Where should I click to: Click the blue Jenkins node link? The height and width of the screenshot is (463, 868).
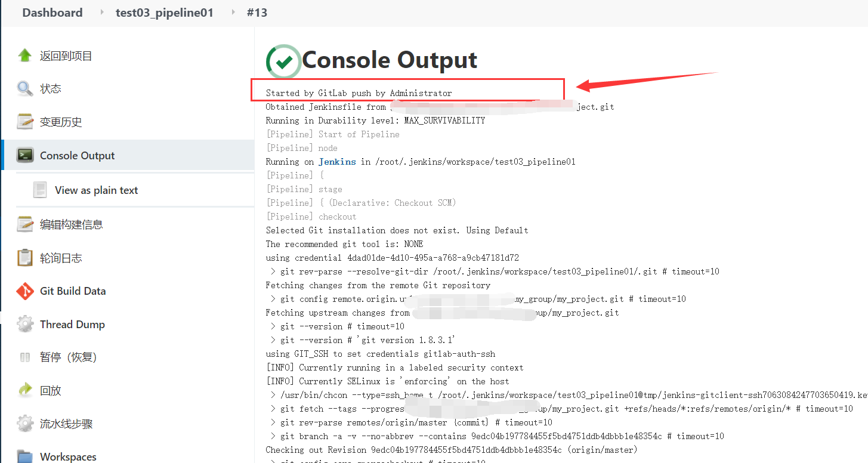pyautogui.click(x=337, y=162)
